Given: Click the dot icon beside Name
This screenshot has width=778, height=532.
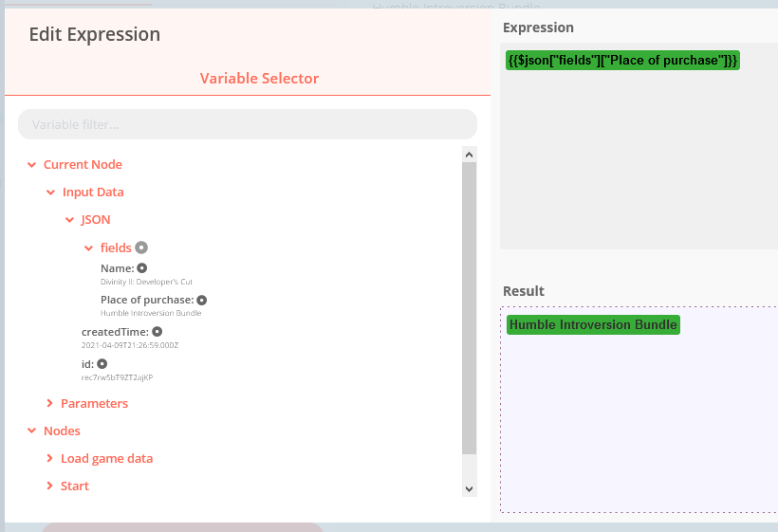Looking at the screenshot, I should 142,268.
